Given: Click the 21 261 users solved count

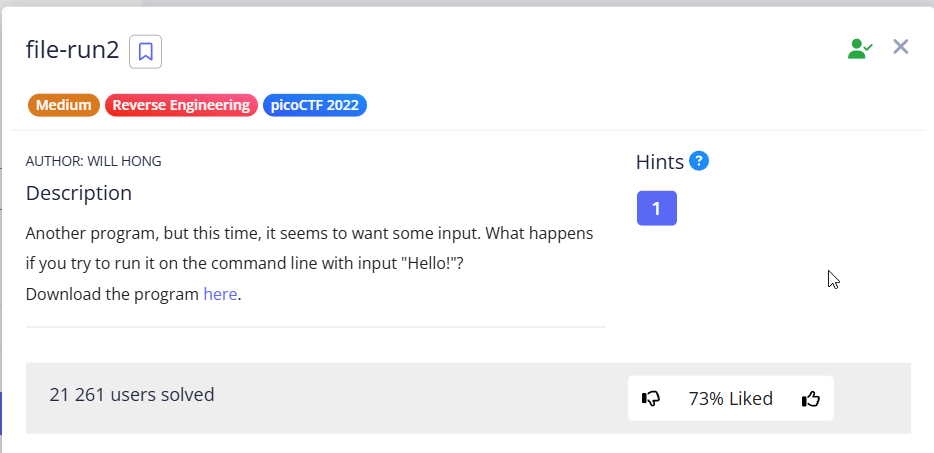Looking at the screenshot, I should click(132, 394).
